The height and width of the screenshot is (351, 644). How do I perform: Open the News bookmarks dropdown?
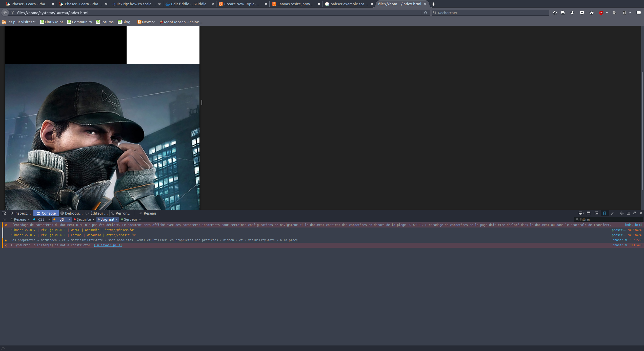(x=146, y=22)
